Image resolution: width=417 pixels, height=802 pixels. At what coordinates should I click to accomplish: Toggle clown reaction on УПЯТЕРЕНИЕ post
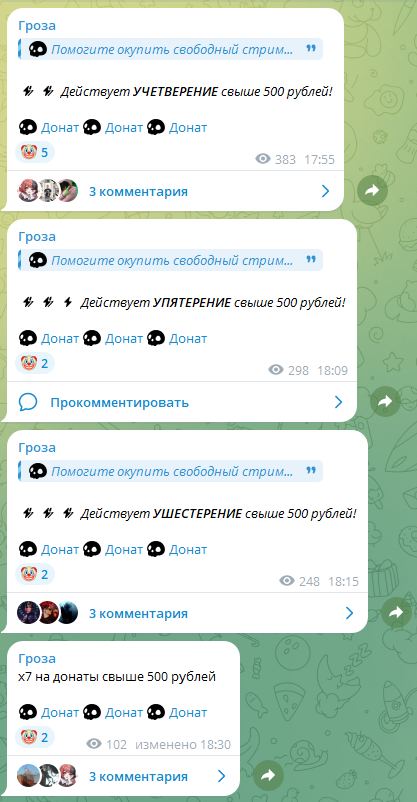(35, 363)
